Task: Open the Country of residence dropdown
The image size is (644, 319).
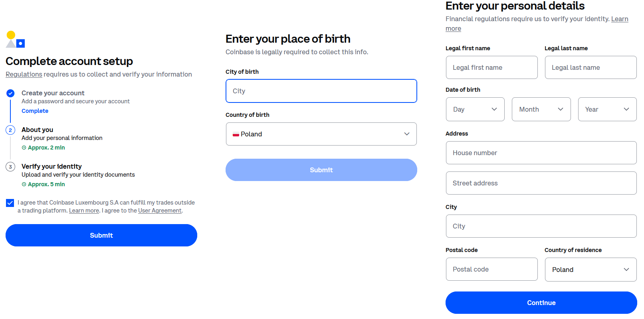Action: 590,270
